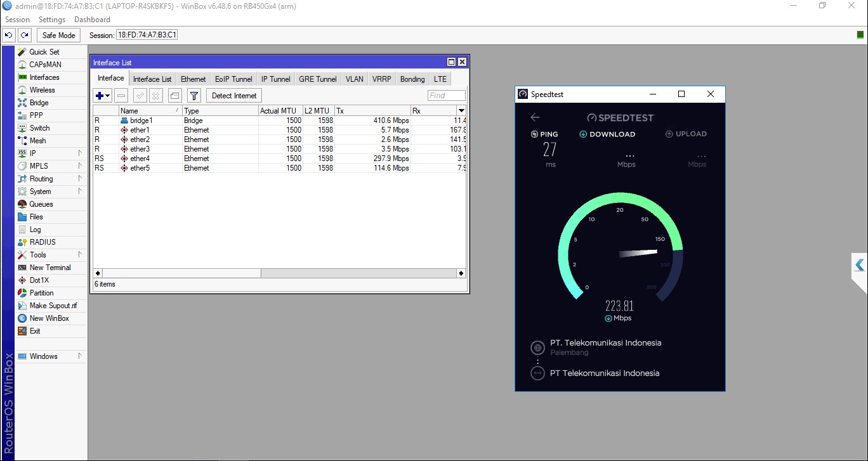
Task: Expand the blue side panel chevron
Action: (x=859, y=265)
